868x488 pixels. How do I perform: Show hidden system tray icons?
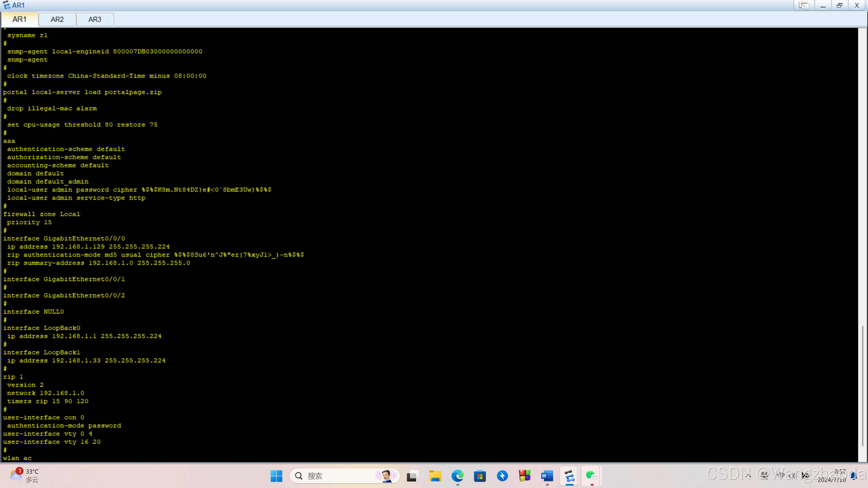click(748, 476)
